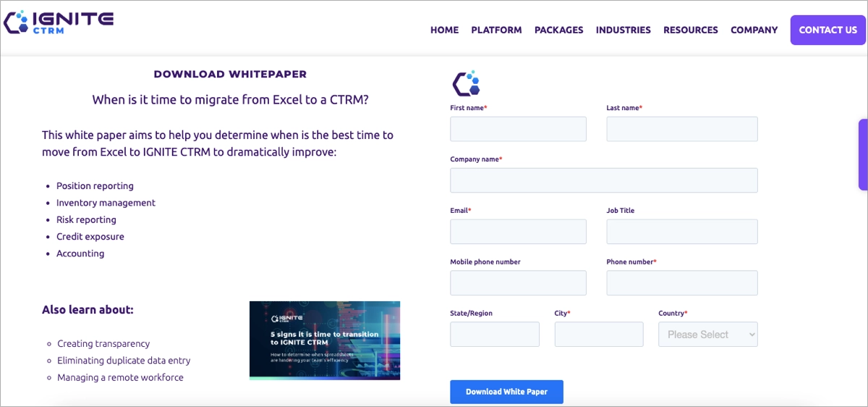Viewport: 868px width, 407px height.
Task: Click the purple side tab on right edge
Action: [x=863, y=154]
